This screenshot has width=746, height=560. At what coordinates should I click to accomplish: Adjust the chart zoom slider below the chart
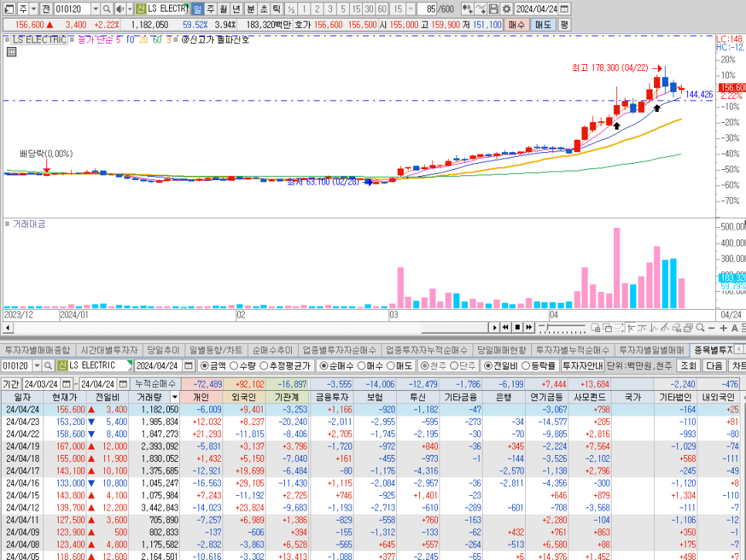point(562,328)
